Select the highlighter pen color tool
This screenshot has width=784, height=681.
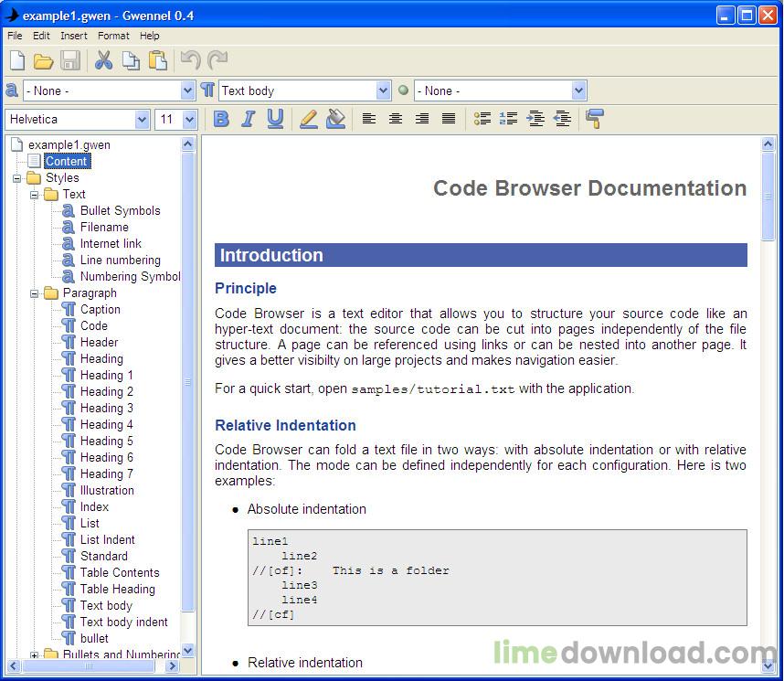click(309, 119)
